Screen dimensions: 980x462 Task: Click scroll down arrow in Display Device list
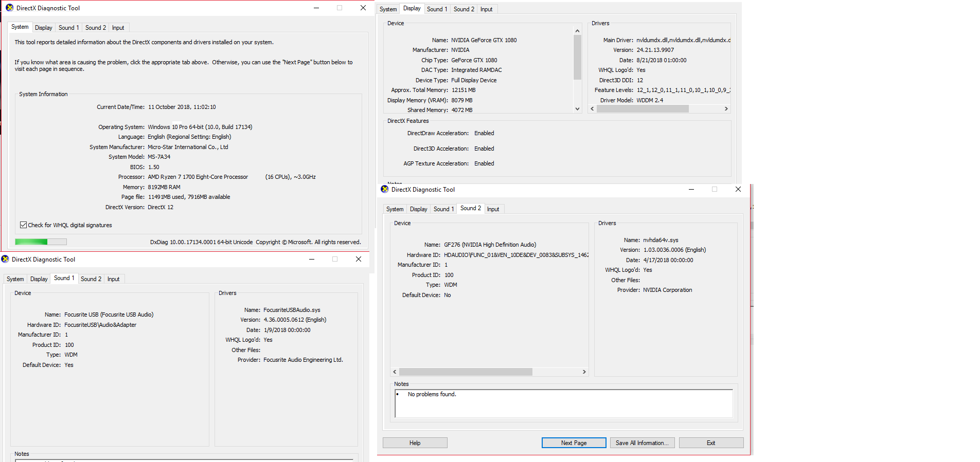click(x=577, y=109)
